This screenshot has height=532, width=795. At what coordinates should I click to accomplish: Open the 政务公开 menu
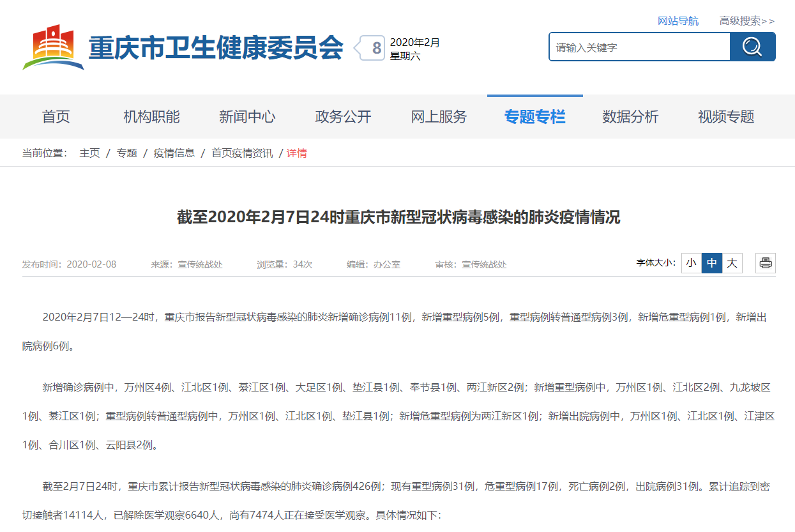pyautogui.click(x=343, y=117)
